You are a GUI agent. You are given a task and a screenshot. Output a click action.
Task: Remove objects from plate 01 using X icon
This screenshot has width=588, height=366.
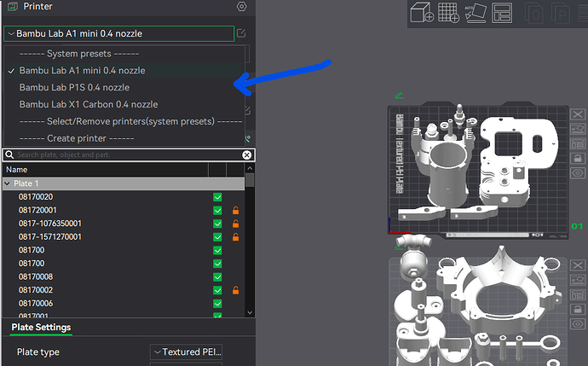pos(578,114)
